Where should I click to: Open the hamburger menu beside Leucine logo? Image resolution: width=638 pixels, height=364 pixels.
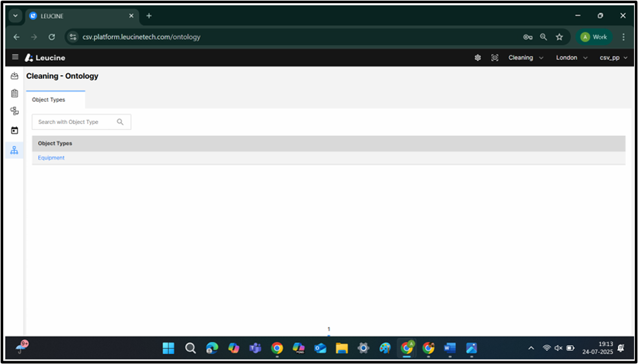(15, 58)
